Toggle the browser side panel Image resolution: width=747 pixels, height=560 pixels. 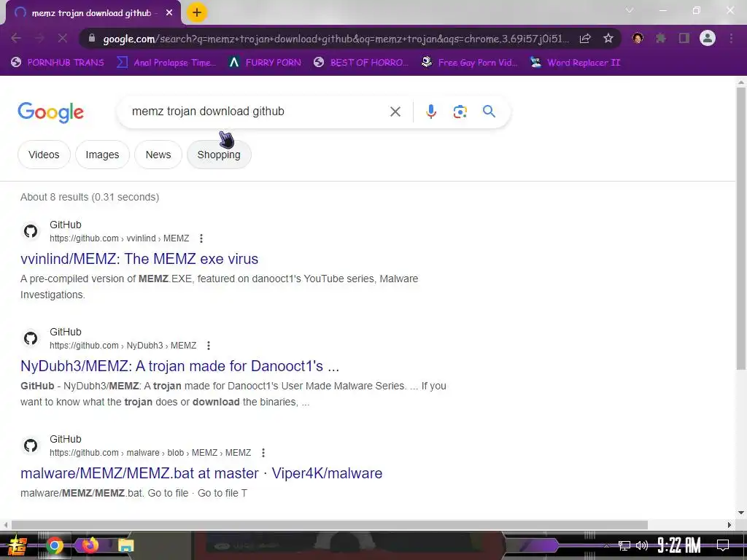click(684, 38)
